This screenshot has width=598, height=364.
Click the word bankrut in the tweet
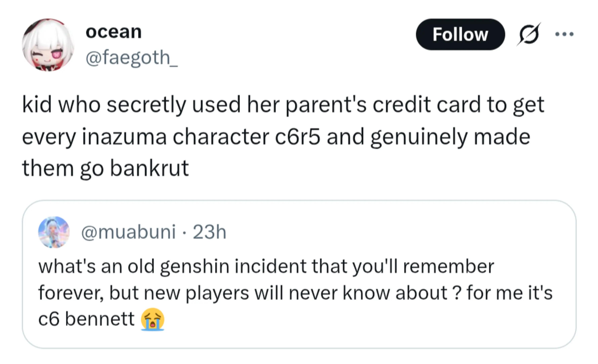click(149, 168)
